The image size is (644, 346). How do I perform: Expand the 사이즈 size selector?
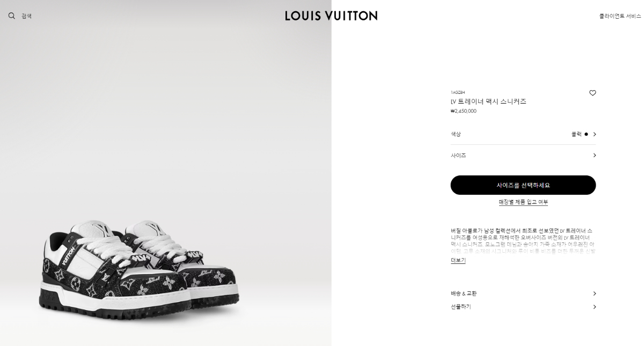(x=523, y=155)
